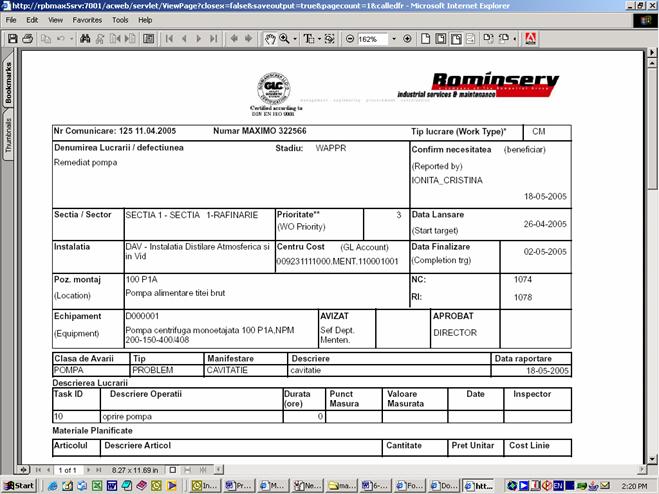Open zoom tool options dropdown arrow
This screenshot has height=494, width=659.
(295, 39)
